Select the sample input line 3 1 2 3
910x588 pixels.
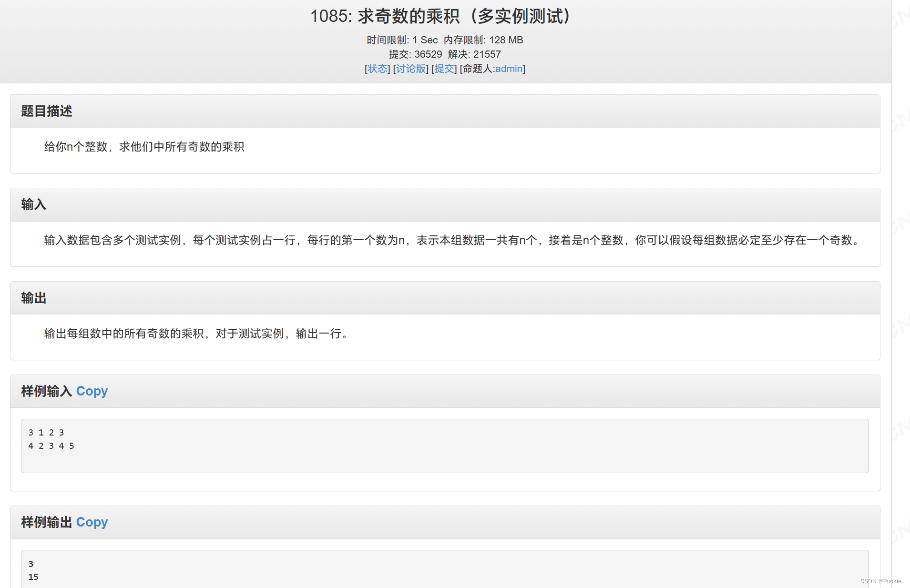46,432
